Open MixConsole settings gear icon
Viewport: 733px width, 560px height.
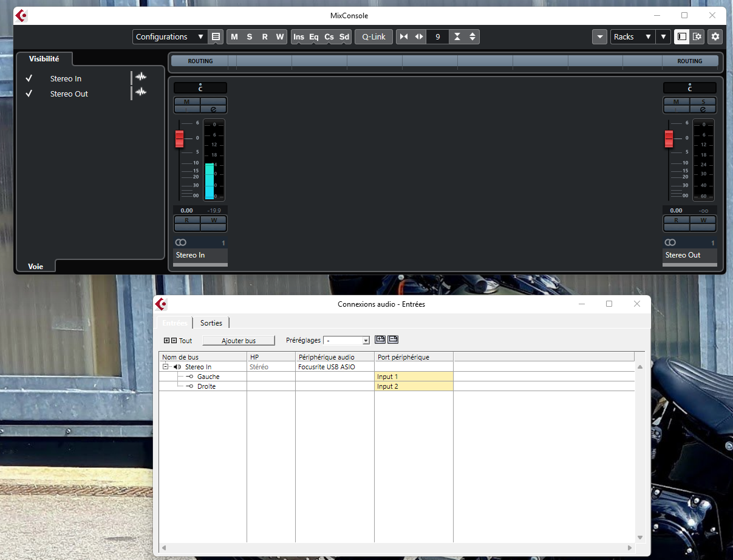(x=715, y=36)
